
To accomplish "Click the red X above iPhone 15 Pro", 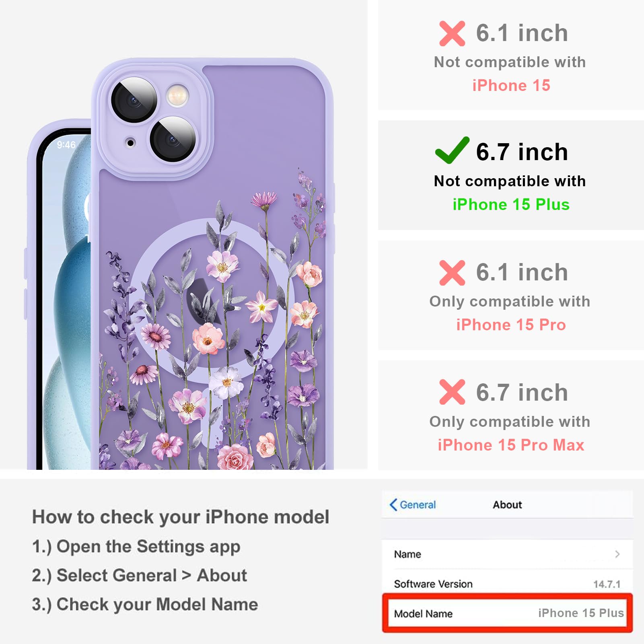I will (452, 273).
